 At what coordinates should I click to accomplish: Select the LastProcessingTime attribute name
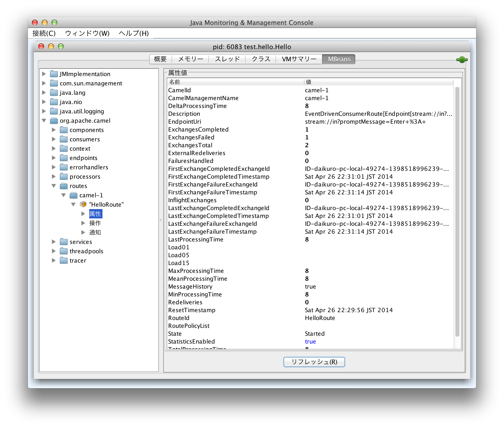point(196,239)
